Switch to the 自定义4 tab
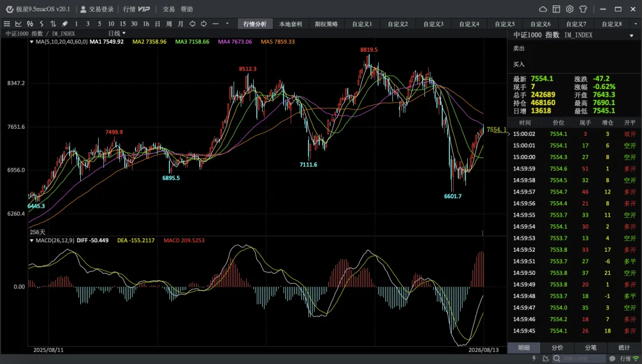Screen dimensions: 642x364 click(469, 24)
